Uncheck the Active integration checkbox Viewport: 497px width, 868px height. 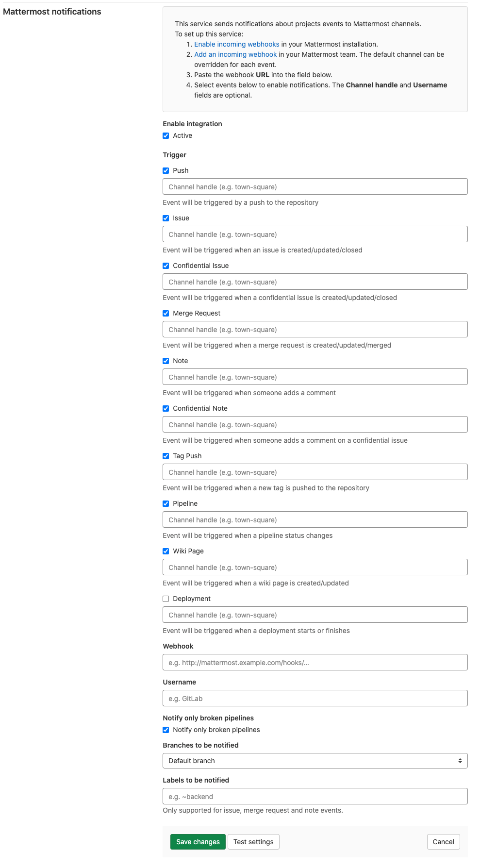tap(166, 136)
